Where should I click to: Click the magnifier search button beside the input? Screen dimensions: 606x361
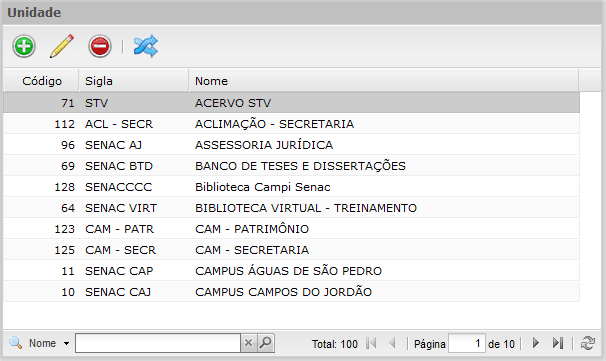pos(266,343)
